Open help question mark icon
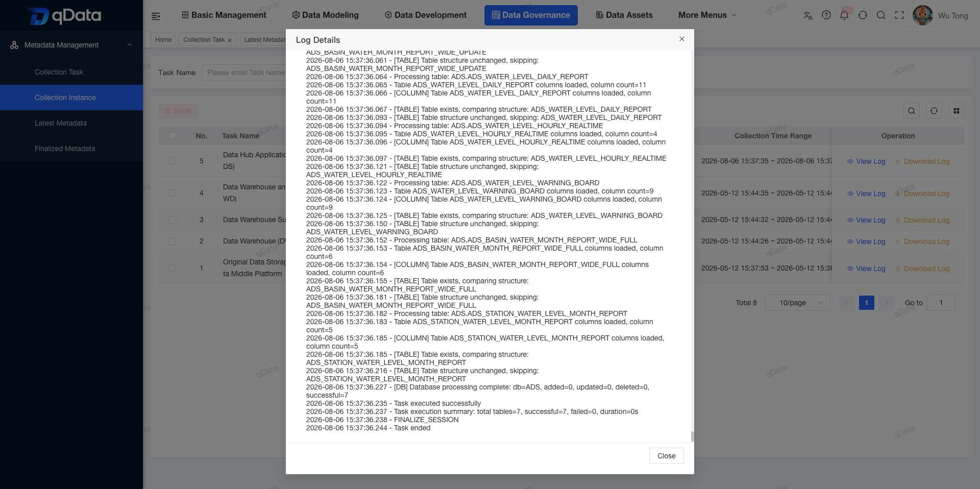Image resolution: width=980 pixels, height=489 pixels. point(826,15)
